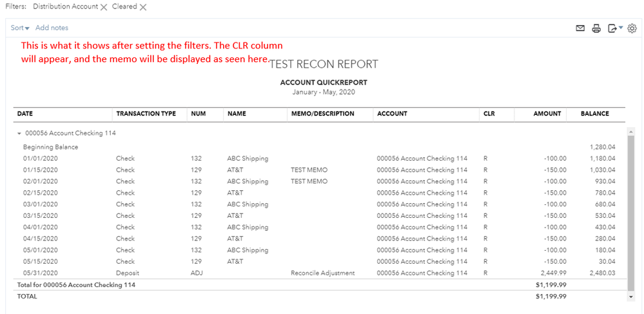Click the TEST RECON REPORT title
Screen dimensions: 644x314
tap(323, 64)
